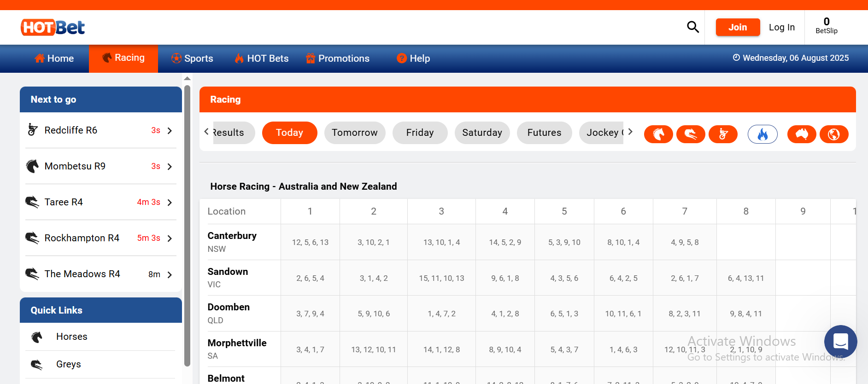Open the Home menu item
The width and height of the screenshot is (868, 384).
54,58
